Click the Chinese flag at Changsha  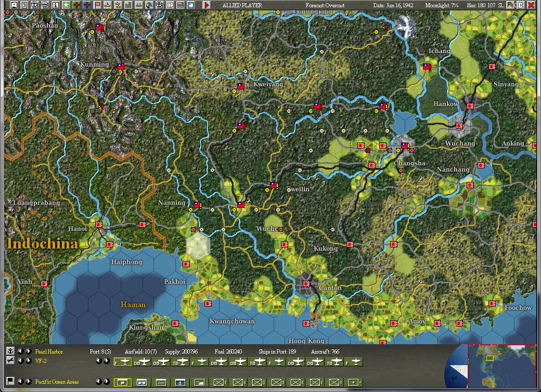[405, 146]
